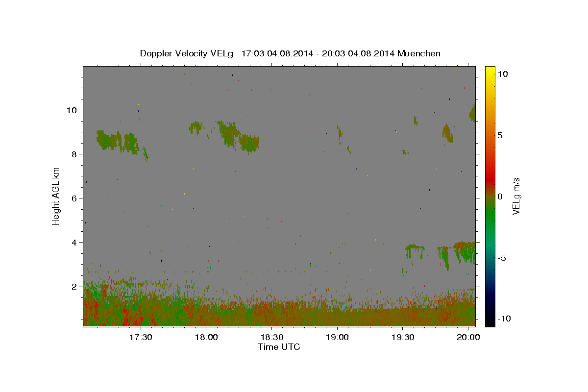This screenshot has width=588, height=392.
Task: Click the colorbar value 10 label
Action: [x=502, y=73]
